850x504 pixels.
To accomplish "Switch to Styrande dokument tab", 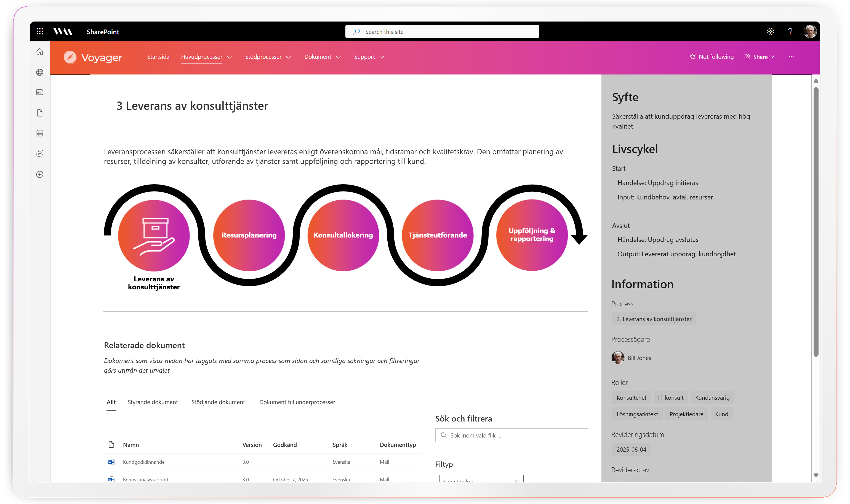I will [x=153, y=402].
